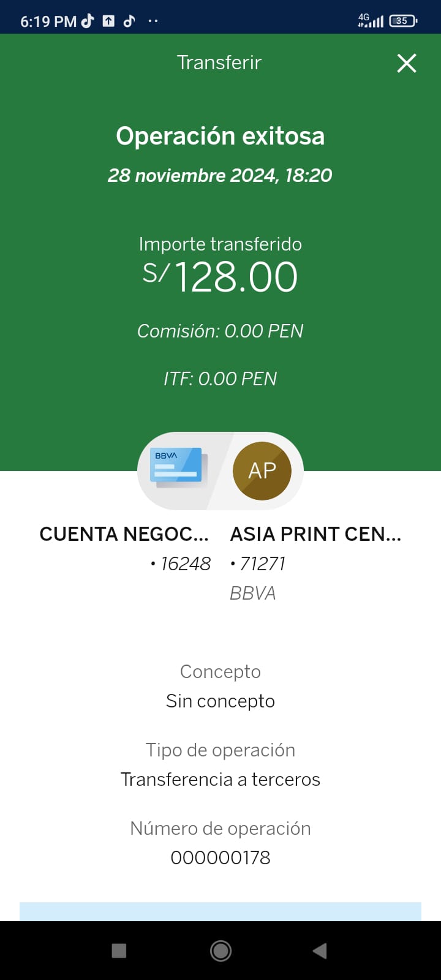
Task: Close the transfer confirmation with the X
Action: pos(407,63)
